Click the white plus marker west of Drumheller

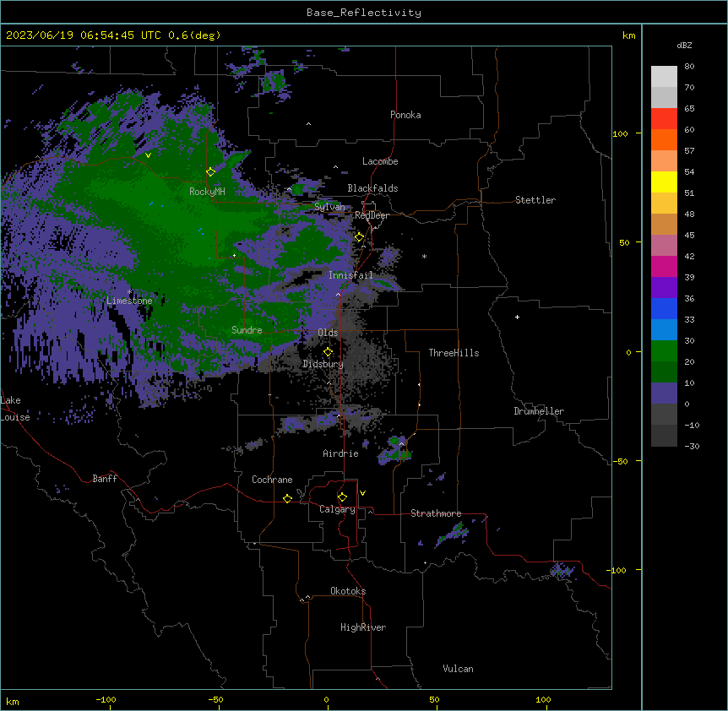point(517,317)
